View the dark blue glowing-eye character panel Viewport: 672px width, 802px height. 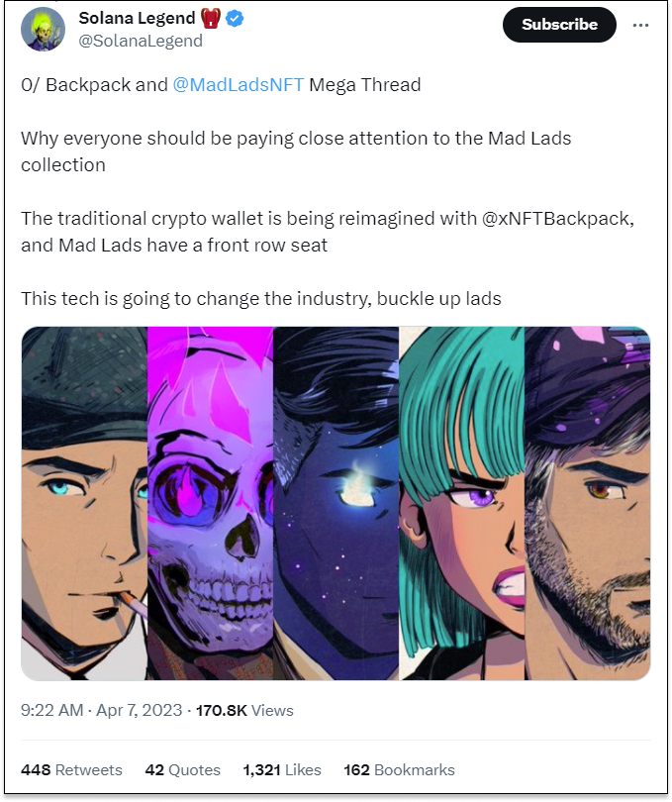tap(336, 503)
